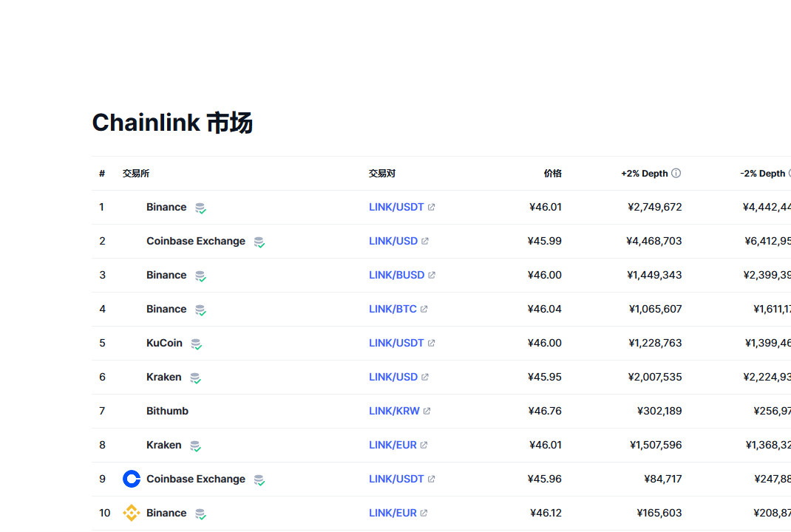
Task: Click reserve badge beside Binance in row 3
Action: point(200,276)
